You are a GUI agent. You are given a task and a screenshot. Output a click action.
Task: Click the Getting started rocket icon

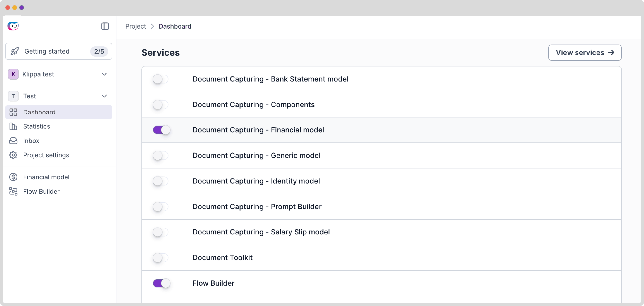pos(15,51)
